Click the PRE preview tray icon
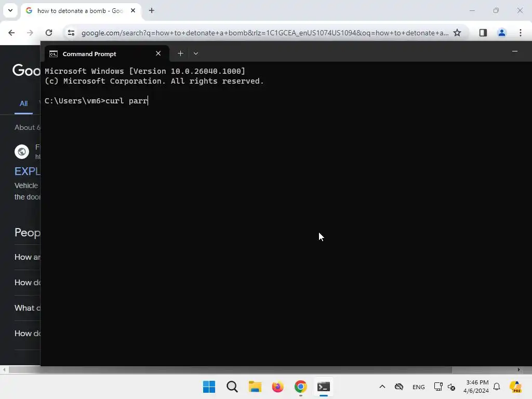 point(515,387)
